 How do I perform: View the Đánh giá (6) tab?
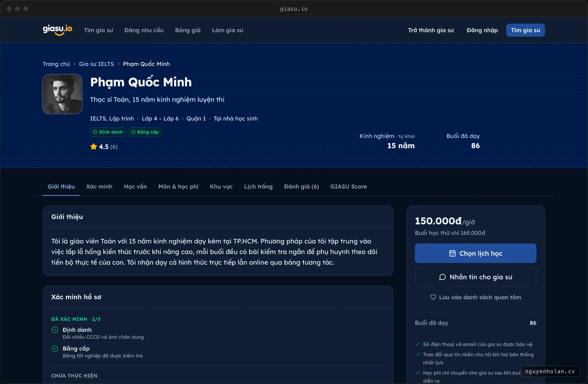(x=301, y=187)
